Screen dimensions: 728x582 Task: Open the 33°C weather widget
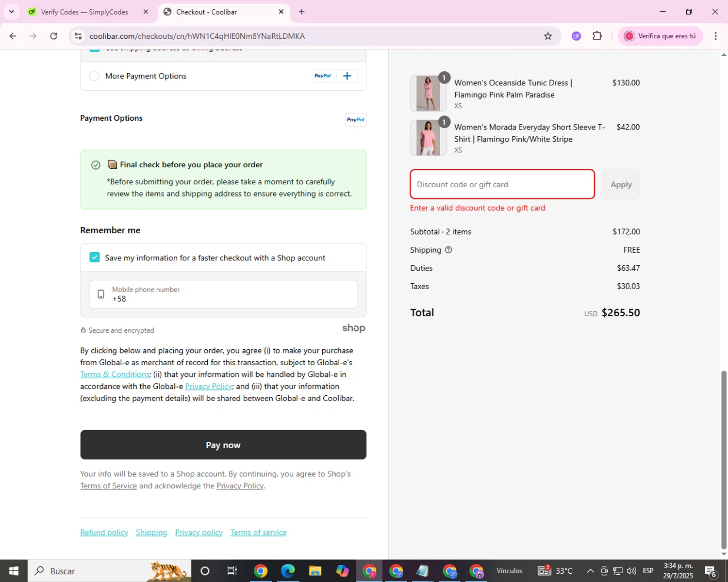(555, 571)
